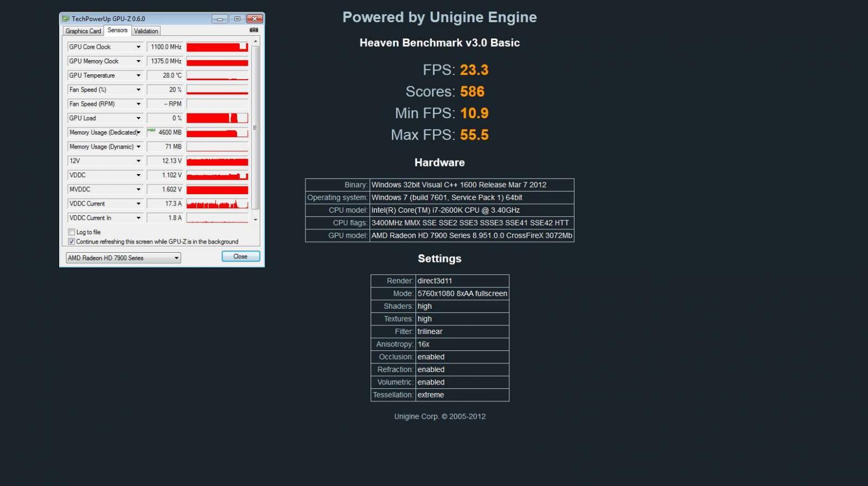Open the VDDC sensor dropdown

point(138,175)
